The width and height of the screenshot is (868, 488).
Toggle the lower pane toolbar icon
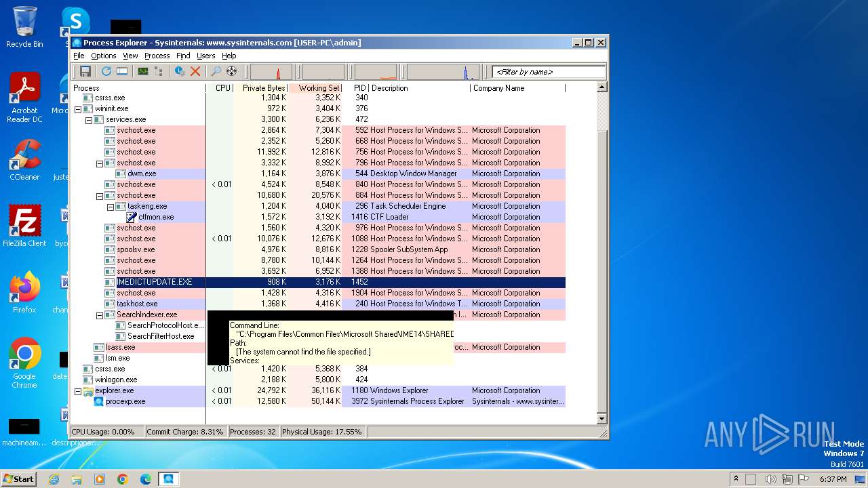[x=122, y=71]
